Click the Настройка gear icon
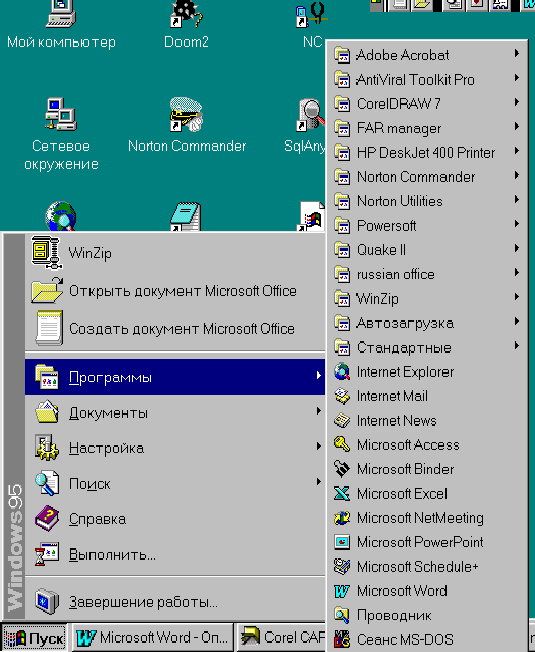The image size is (535, 652). coord(47,448)
